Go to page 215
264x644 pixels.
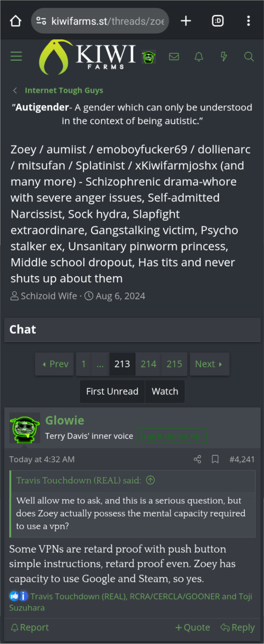pos(174,364)
